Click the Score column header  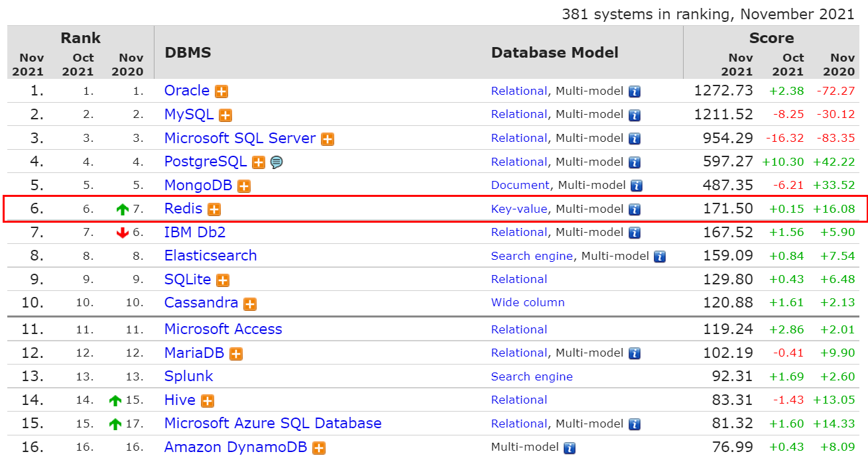(x=771, y=38)
